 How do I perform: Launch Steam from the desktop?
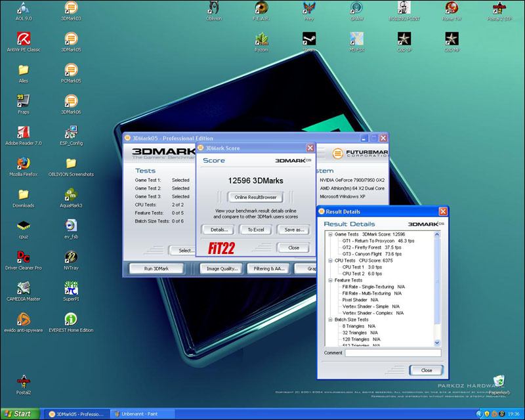[x=308, y=42]
